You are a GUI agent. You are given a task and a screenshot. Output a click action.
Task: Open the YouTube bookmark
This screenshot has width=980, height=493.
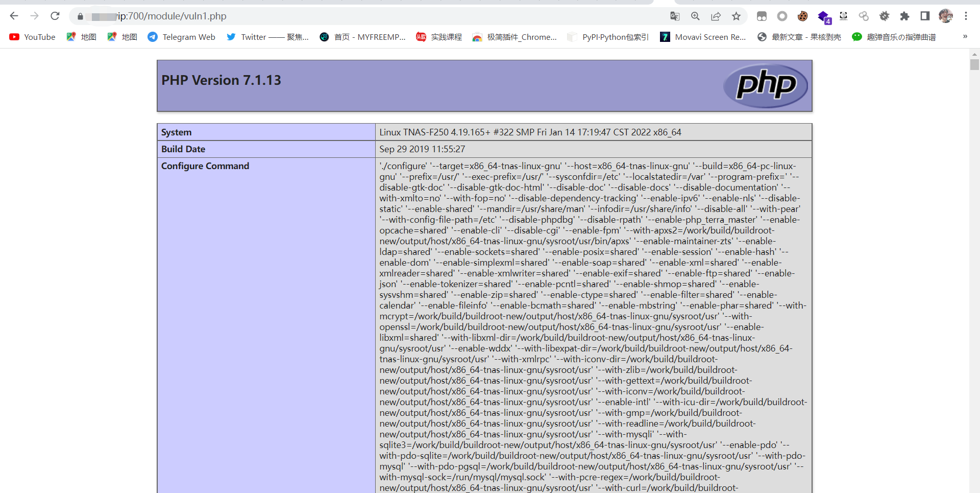pyautogui.click(x=32, y=37)
